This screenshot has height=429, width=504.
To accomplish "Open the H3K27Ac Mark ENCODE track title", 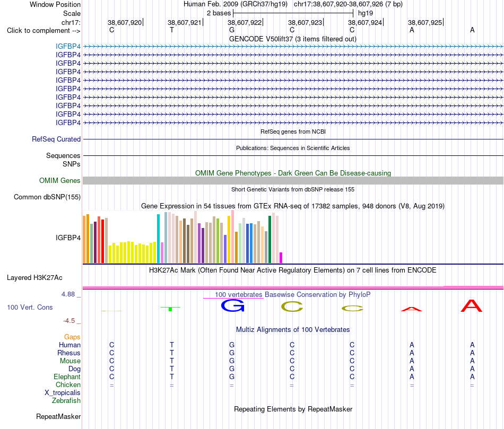I will 292,270.
